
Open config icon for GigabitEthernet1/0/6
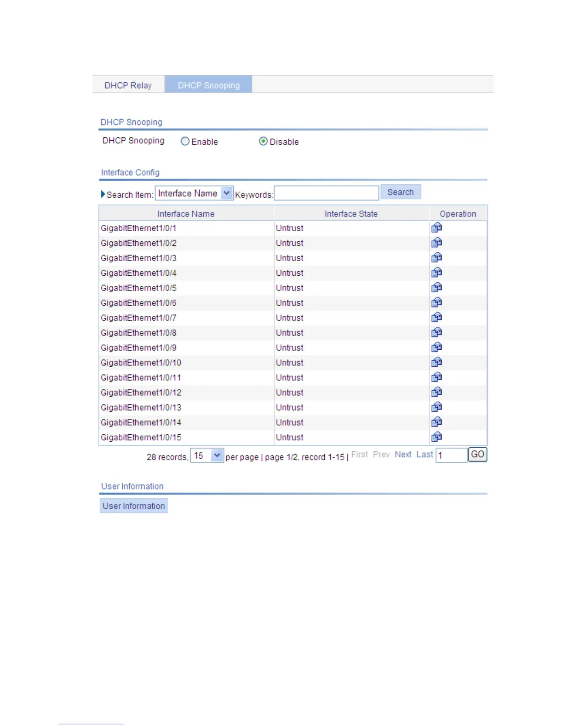tap(437, 302)
